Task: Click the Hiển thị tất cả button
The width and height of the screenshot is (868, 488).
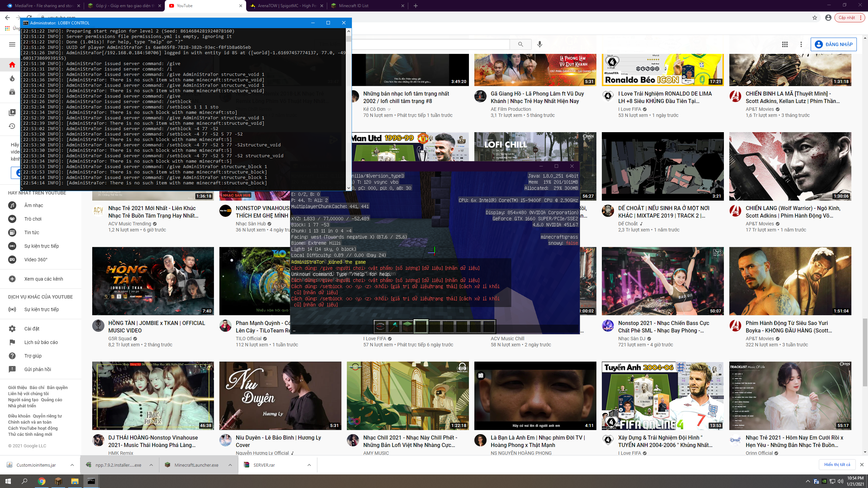Action: click(837, 465)
